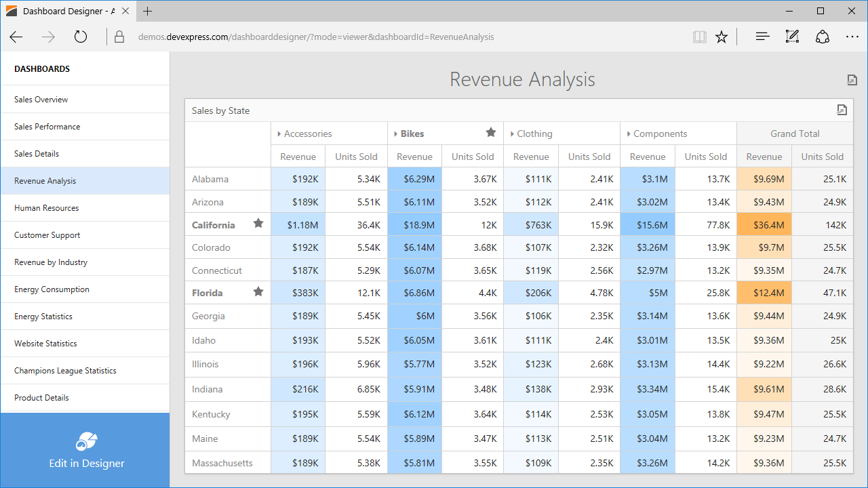Add page to favorites with star icon
The height and width of the screenshot is (488, 868).
[x=722, y=37]
